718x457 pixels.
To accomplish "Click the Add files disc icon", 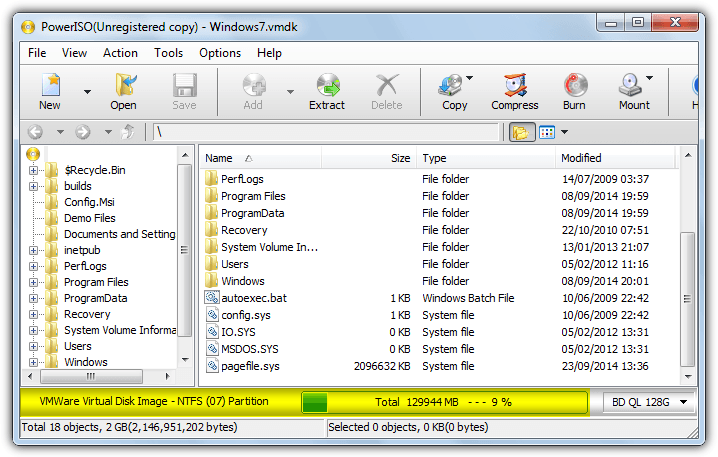I will pos(254,85).
